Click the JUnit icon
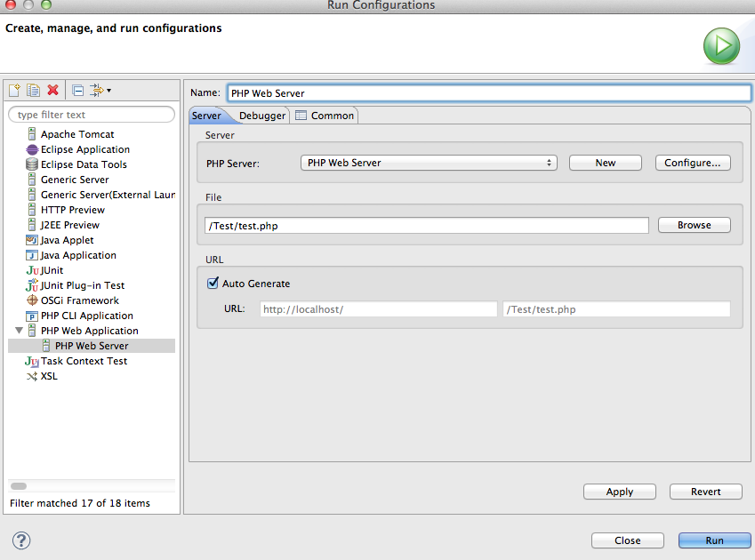The image size is (755, 560). pyautogui.click(x=33, y=270)
